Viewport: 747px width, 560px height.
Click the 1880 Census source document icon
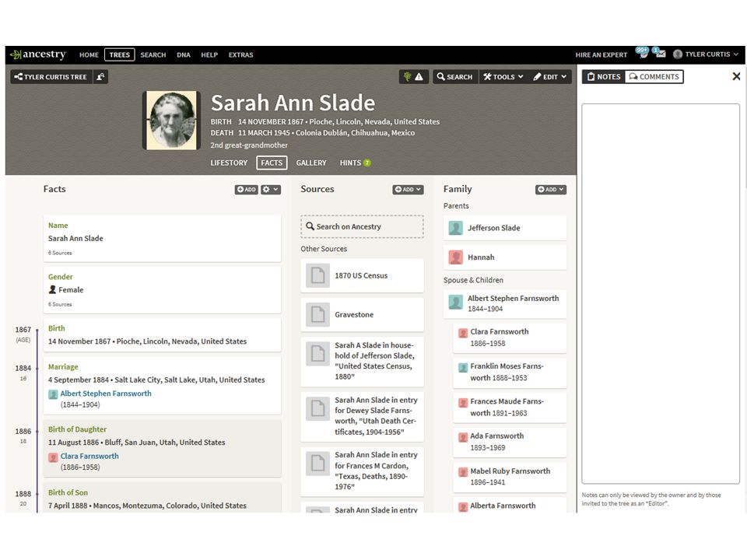point(317,354)
